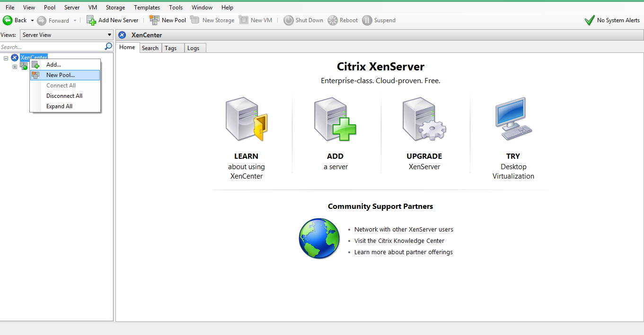This screenshot has width=644, height=335.
Task: Click the TRY desktop computer icon
Action: pos(513,119)
